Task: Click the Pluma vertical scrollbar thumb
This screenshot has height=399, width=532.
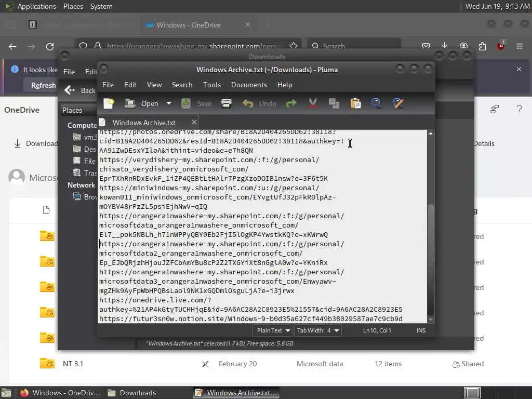Action: pos(431,260)
